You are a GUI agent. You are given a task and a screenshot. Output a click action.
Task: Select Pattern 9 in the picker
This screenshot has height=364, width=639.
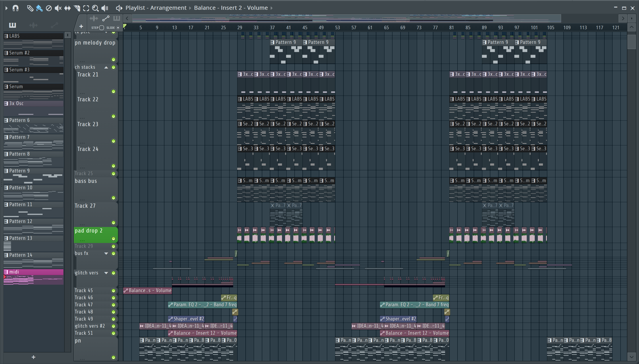[20, 171]
